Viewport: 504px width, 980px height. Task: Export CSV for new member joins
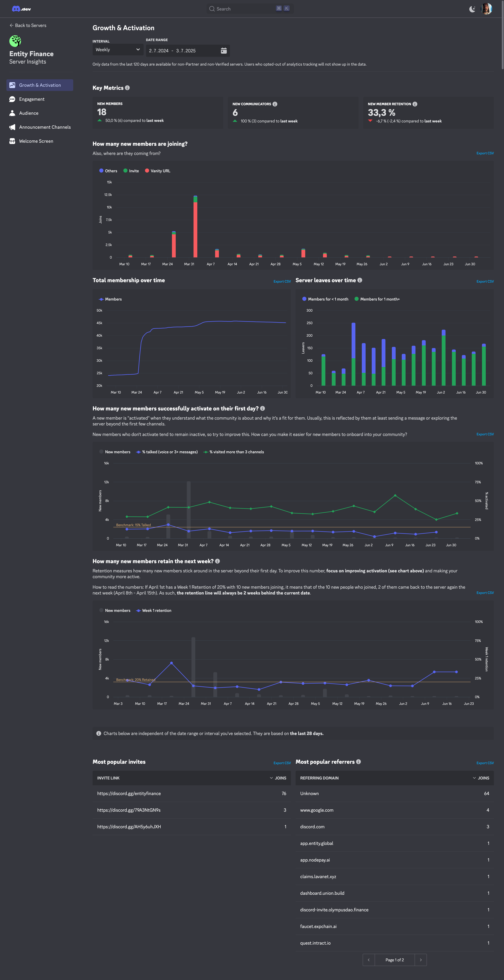485,153
